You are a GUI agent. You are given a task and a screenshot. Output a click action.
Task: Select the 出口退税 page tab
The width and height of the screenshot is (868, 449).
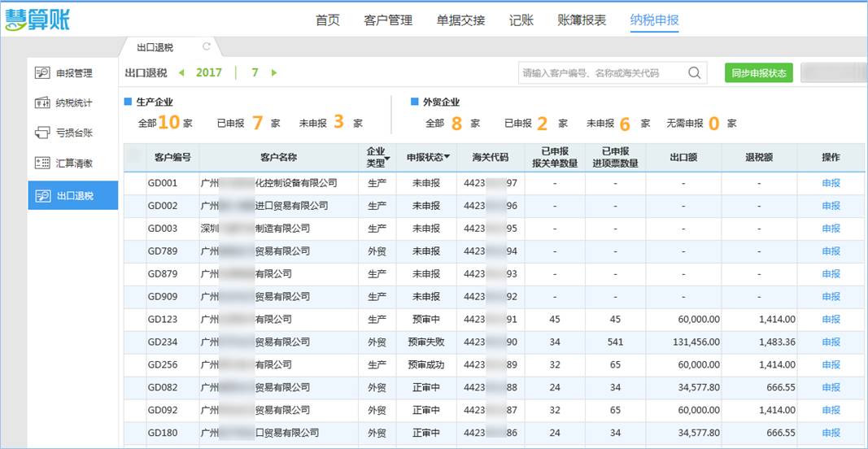coord(155,47)
